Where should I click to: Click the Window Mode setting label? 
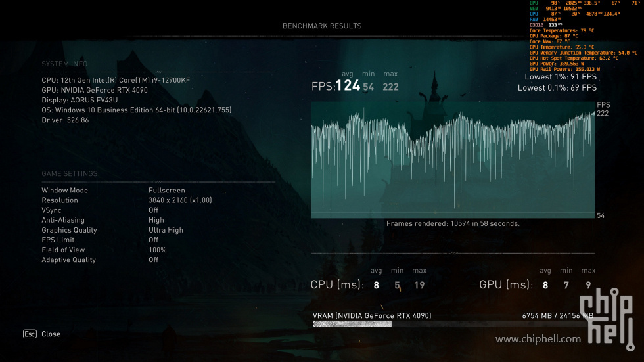(x=65, y=191)
